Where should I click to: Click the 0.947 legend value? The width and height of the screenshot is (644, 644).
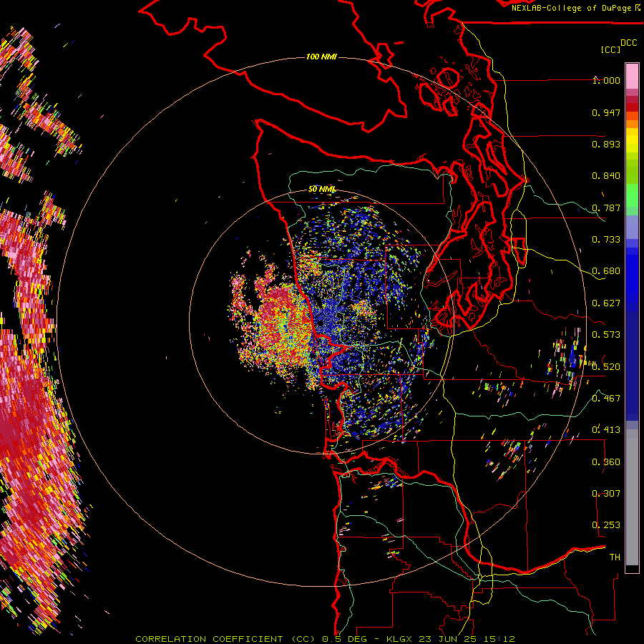(606, 112)
